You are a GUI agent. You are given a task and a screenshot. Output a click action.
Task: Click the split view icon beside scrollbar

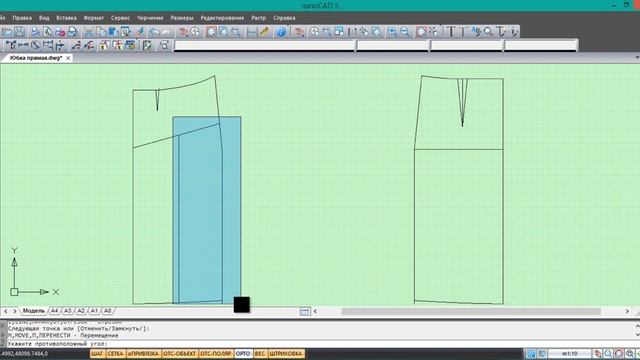[304, 311]
